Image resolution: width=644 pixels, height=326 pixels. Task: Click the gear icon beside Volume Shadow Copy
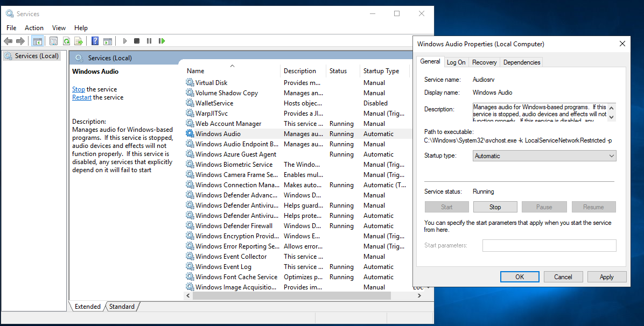tap(190, 93)
